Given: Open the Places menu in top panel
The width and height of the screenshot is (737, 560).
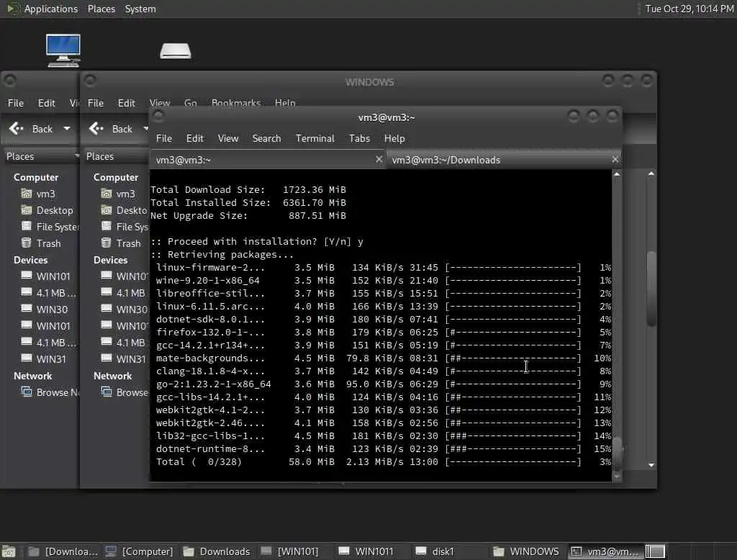Looking at the screenshot, I should [x=101, y=9].
